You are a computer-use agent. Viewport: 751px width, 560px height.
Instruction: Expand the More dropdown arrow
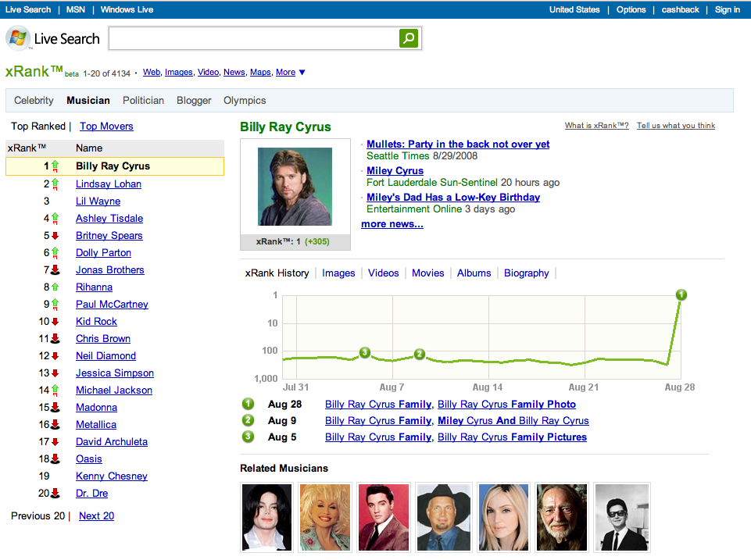pyautogui.click(x=302, y=73)
